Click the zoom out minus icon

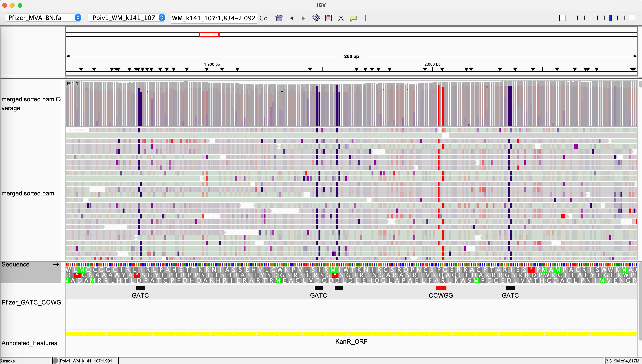(x=562, y=18)
